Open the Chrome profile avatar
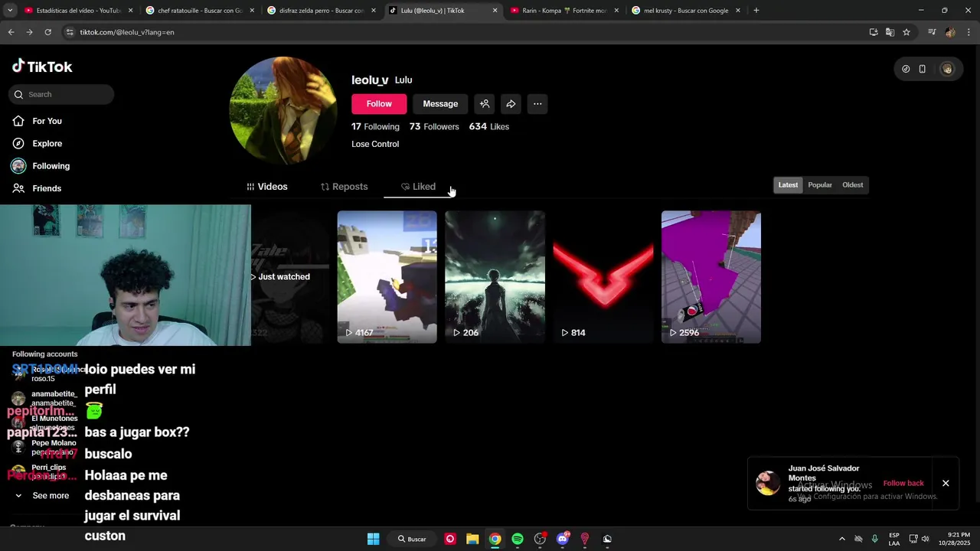The image size is (980, 551). tap(950, 32)
